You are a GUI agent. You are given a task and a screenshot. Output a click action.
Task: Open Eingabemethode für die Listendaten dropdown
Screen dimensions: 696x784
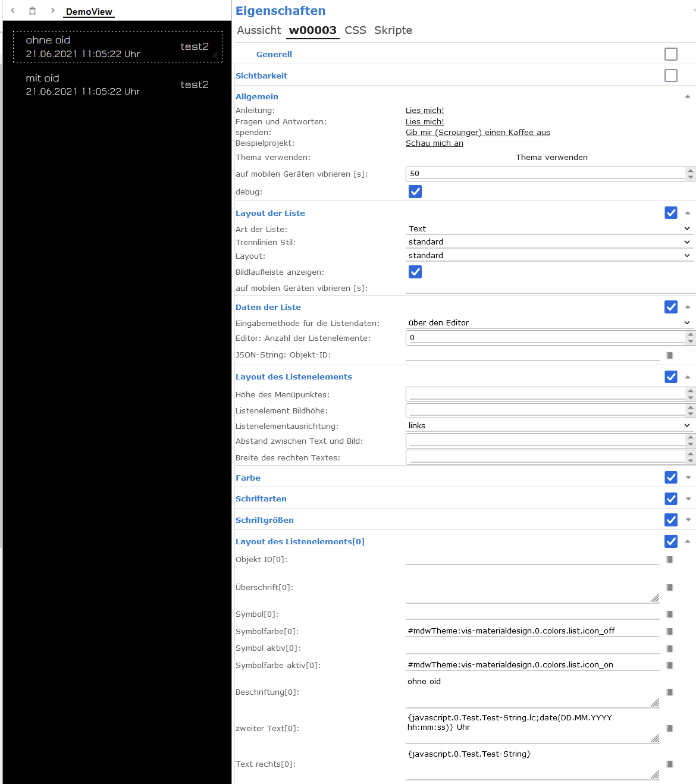tap(550, 322)
